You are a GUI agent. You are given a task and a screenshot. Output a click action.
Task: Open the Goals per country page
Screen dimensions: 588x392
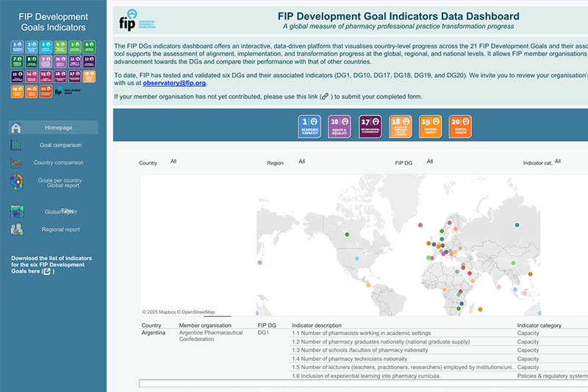coord(60,180)
